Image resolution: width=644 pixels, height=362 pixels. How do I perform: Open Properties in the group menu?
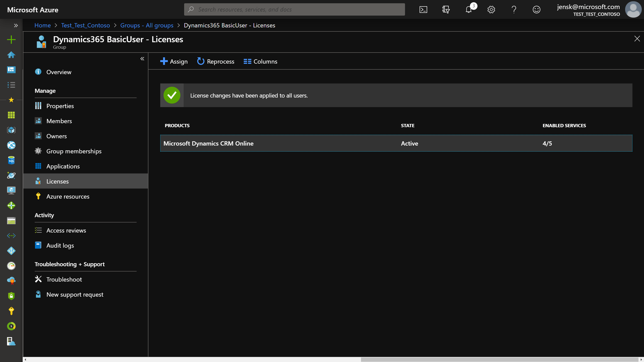click(x=86, y=106)
